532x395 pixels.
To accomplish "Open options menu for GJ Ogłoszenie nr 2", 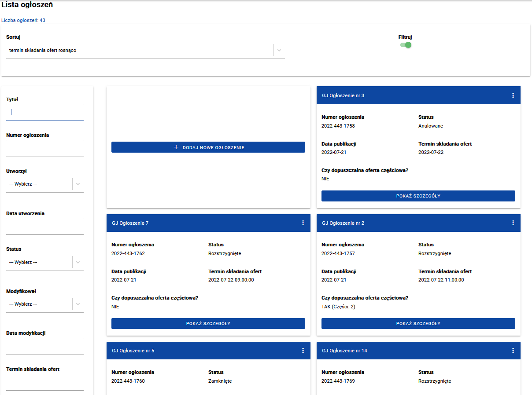I will click(x=513, y=223).
